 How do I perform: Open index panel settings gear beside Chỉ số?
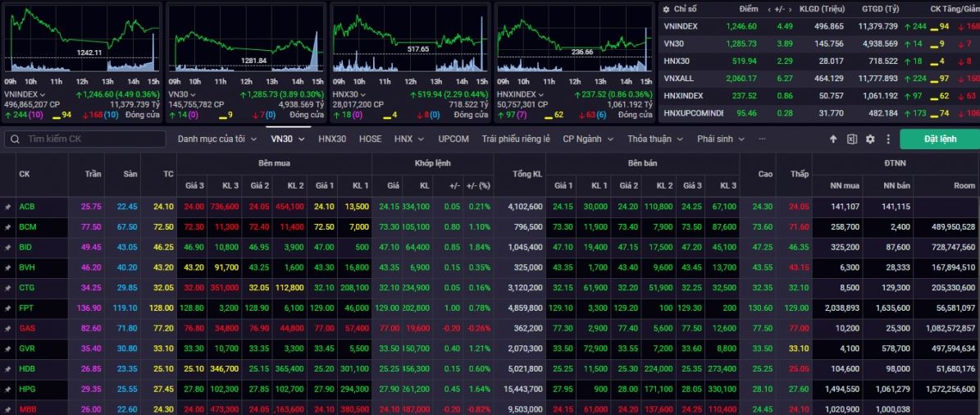click(x=665, y=8)
